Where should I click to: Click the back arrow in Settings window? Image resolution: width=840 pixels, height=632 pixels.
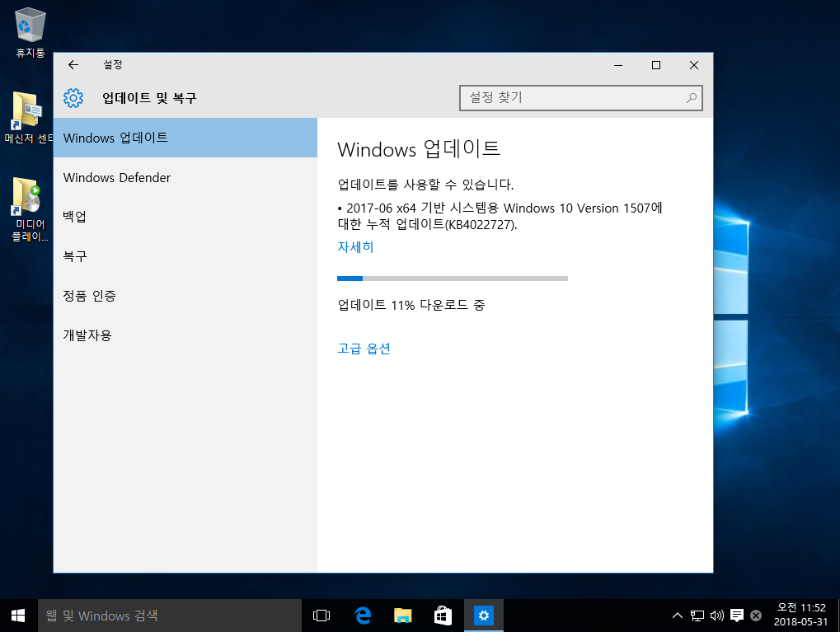(73, 65)
